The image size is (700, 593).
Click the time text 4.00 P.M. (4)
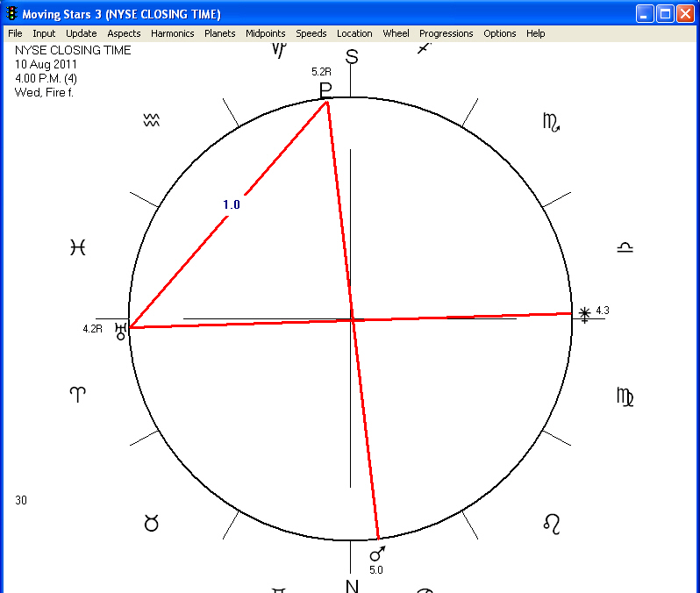[46, 79]
